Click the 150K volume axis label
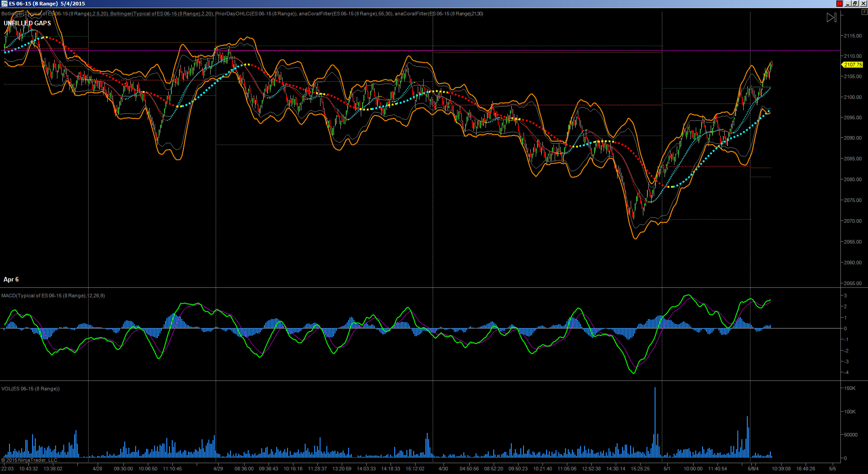The height and width of the screenshot is (474, 868). click(x=850, y=388)
